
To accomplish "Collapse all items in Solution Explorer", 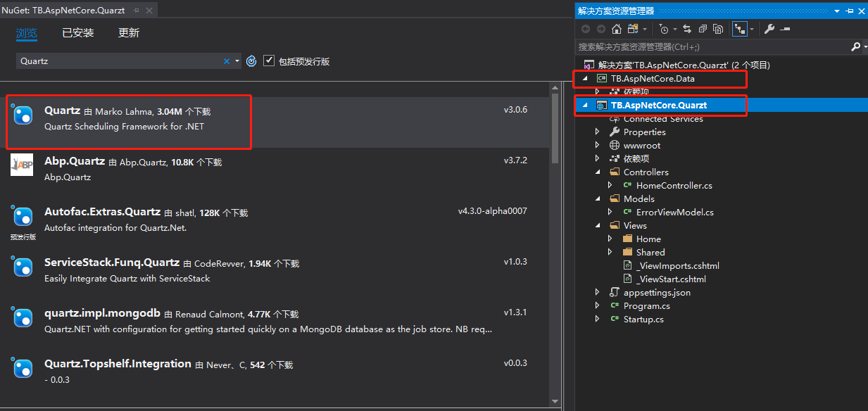I will click(x=703, y=29).
